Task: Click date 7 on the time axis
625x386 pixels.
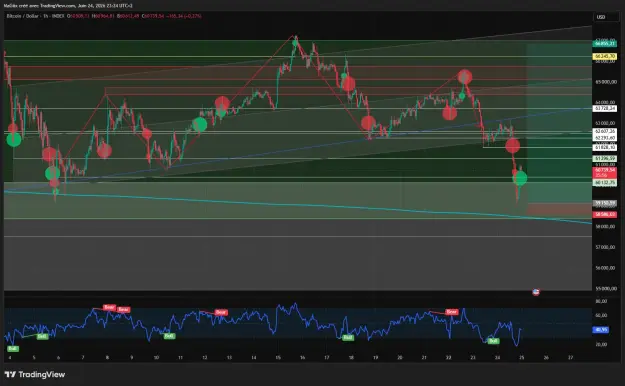Action: [x=83, y=358]
